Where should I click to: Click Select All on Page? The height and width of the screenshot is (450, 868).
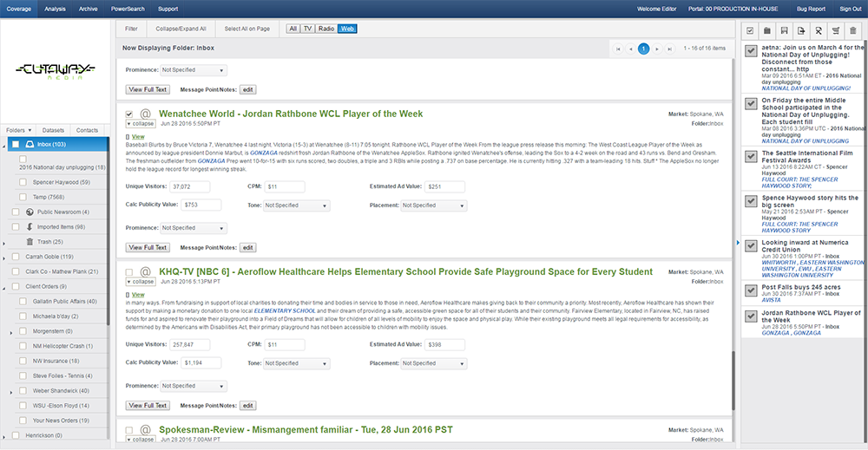coord(247,29)
